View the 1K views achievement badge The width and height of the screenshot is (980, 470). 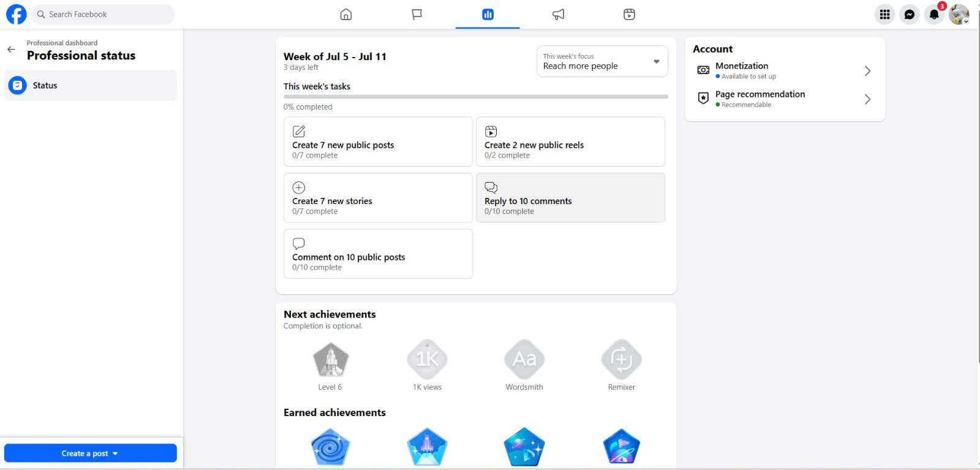pos(427,360)
